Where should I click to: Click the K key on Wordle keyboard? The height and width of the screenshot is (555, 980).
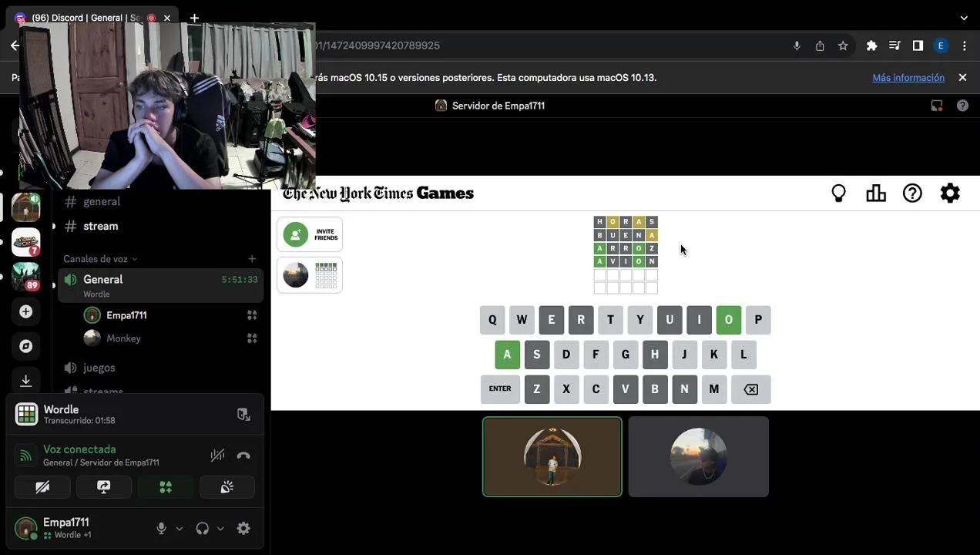(713, 355)
